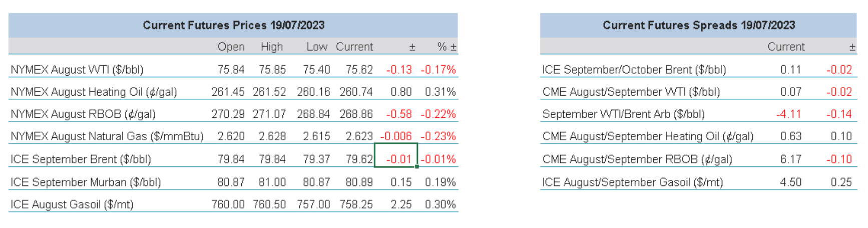
Task: Click the High column header cell
Action: tap(272, 47)
